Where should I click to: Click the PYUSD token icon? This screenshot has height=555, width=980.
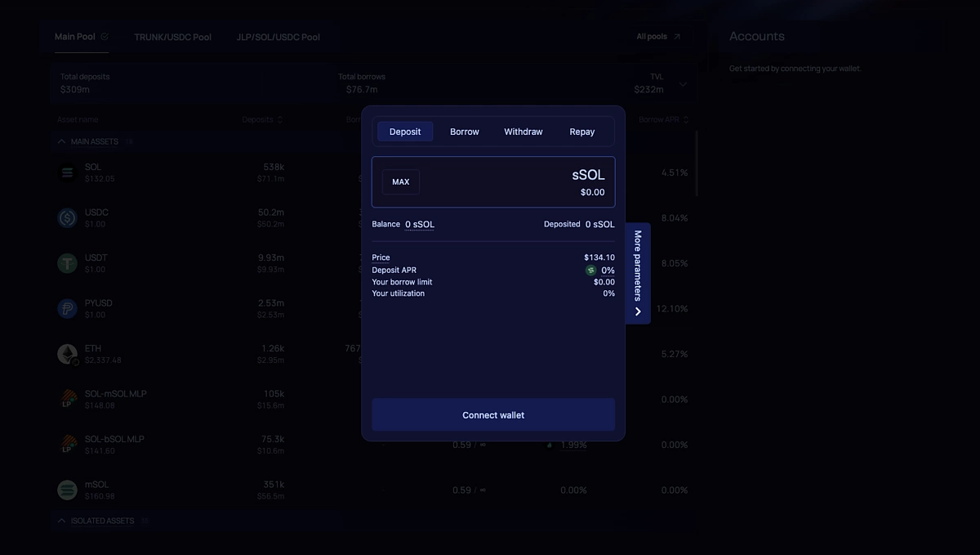(x=67, y=308)
